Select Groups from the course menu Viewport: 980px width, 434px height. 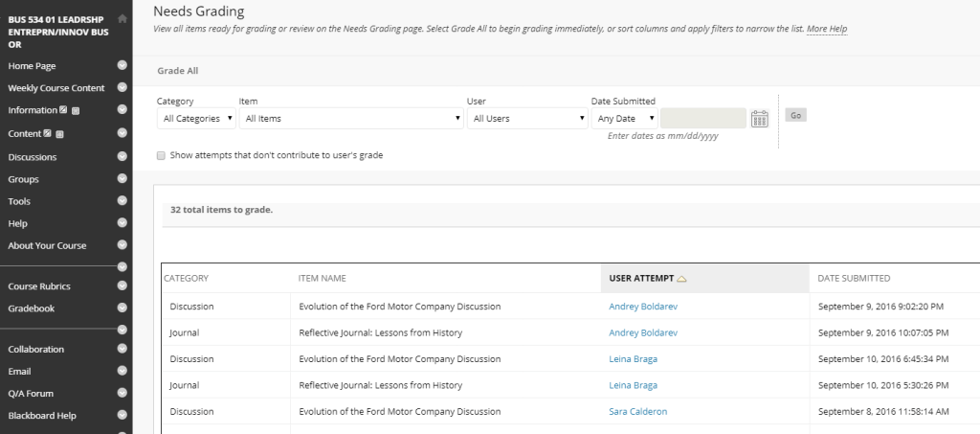pyautogui.click(x=23, y=179)
